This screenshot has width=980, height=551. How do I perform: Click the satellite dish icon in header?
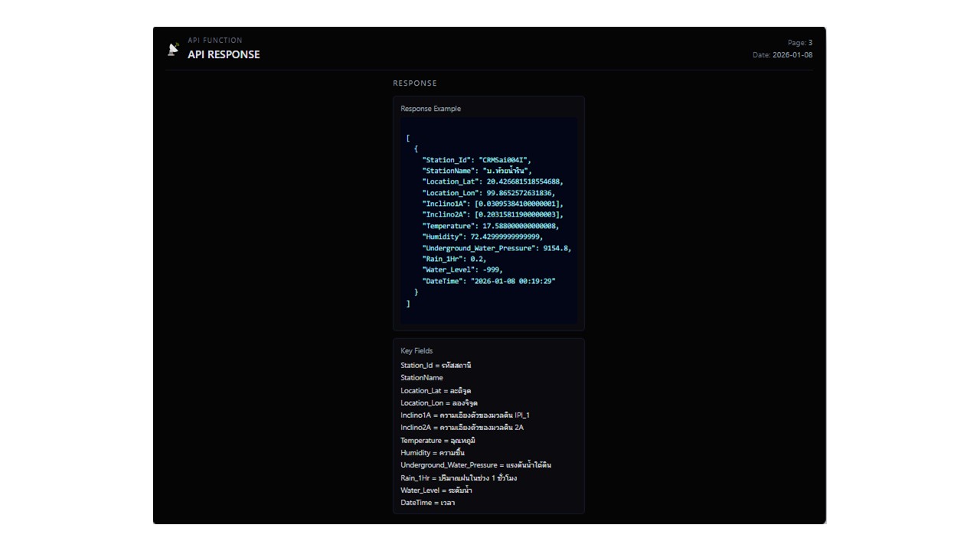coord(174,49)
